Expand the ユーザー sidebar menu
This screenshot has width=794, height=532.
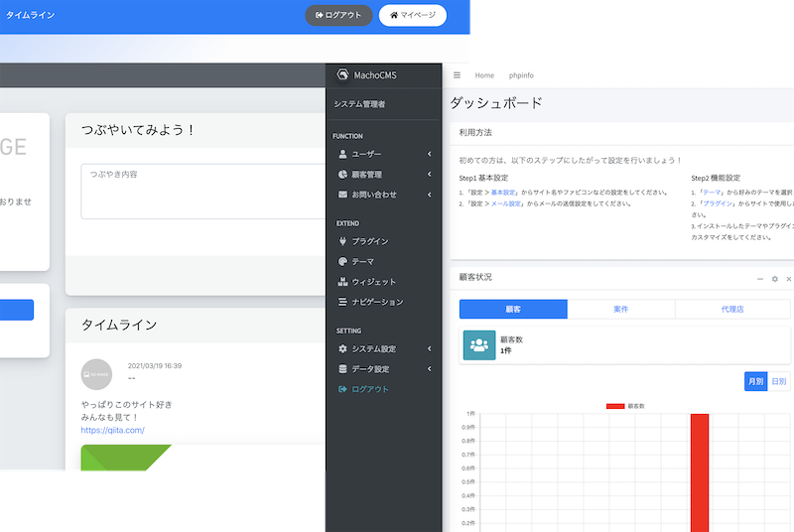coord(383,154)
